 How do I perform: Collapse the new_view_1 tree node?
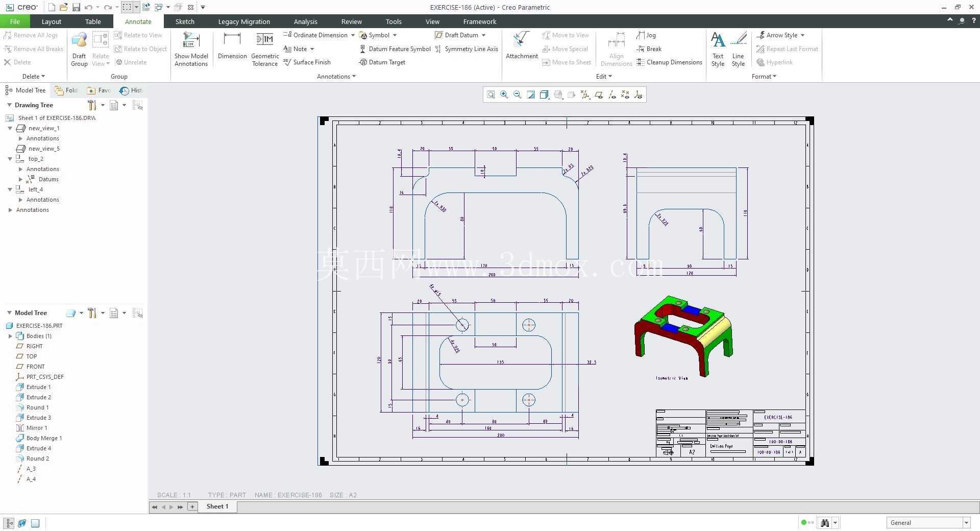point(10,128)
